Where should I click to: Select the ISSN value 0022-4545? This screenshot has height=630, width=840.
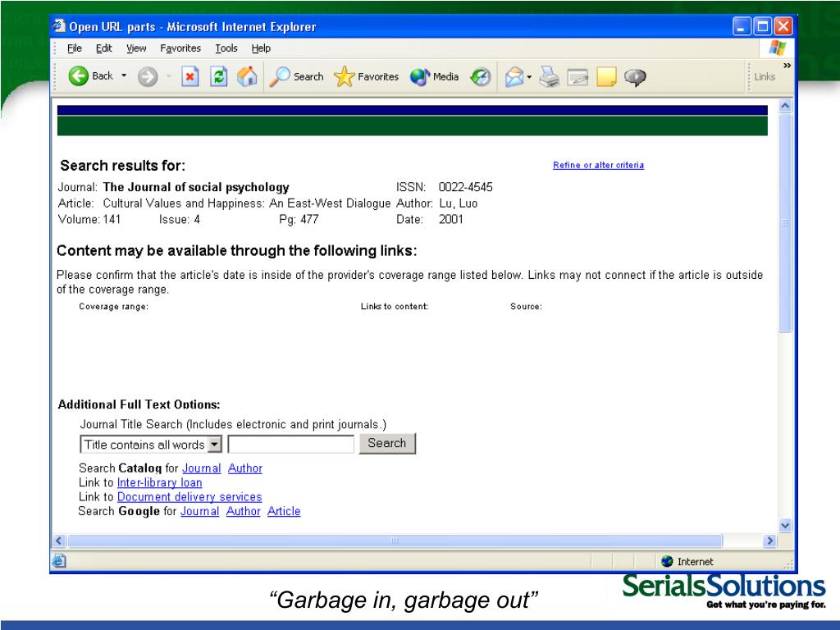pos(466,187)
